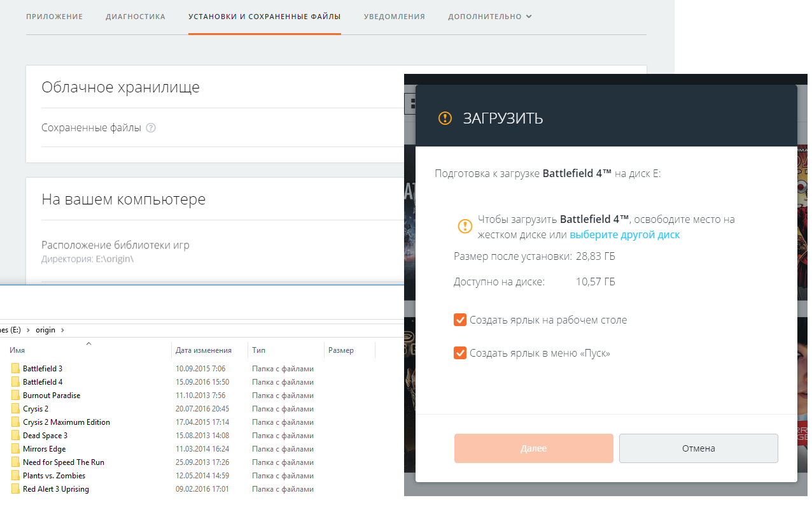
Task: Select the Plants vs. Zombies folder icon
Action: pyautogui.click(x=16, y=475)
